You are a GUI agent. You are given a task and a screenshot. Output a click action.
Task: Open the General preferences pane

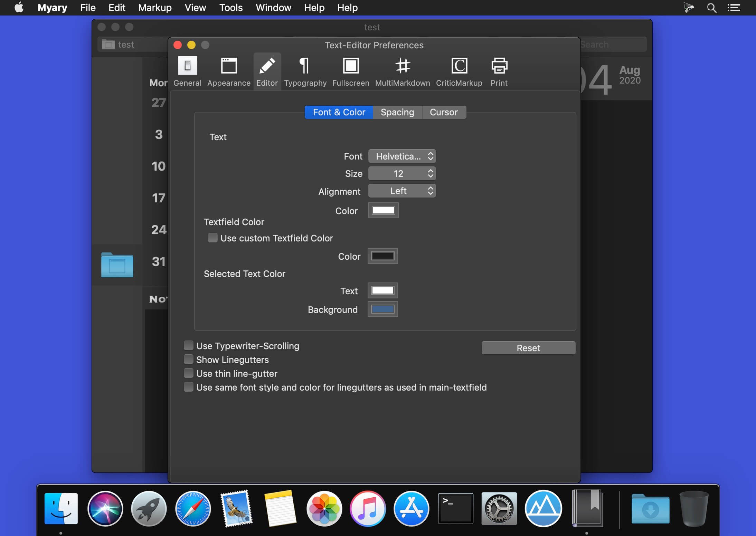point(187,71)
